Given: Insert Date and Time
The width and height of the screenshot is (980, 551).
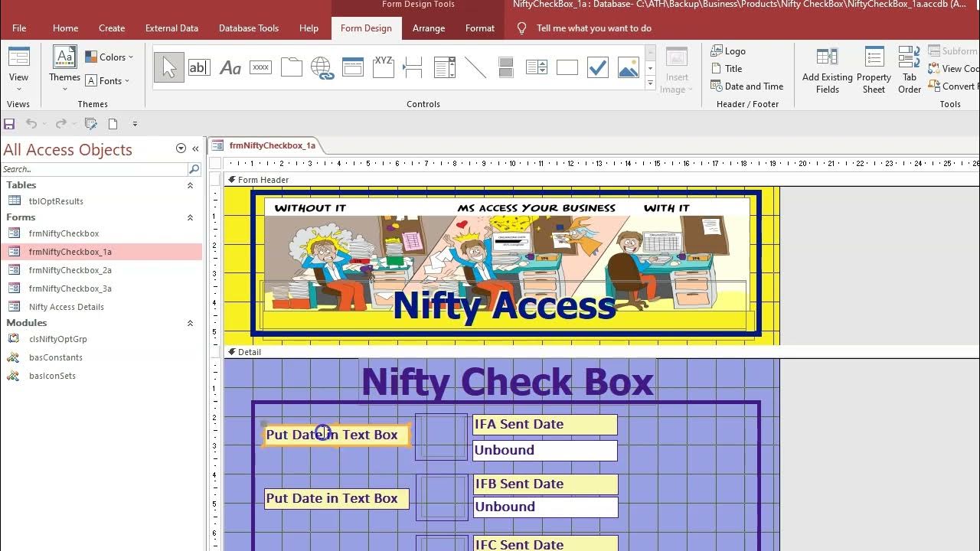Looking at the screenshot, I should pyautogui.click(x=746, y=86).
